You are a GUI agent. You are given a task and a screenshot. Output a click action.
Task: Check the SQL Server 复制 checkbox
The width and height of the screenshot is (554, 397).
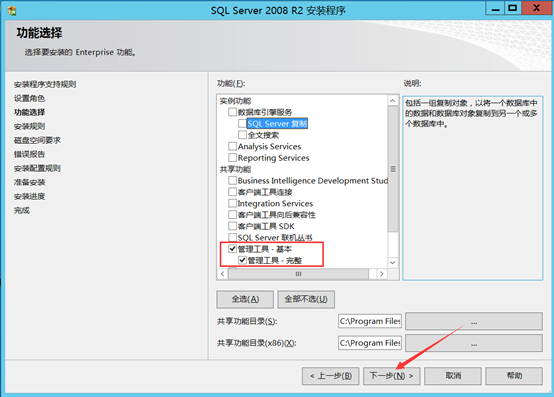click(x=242, y=124)
